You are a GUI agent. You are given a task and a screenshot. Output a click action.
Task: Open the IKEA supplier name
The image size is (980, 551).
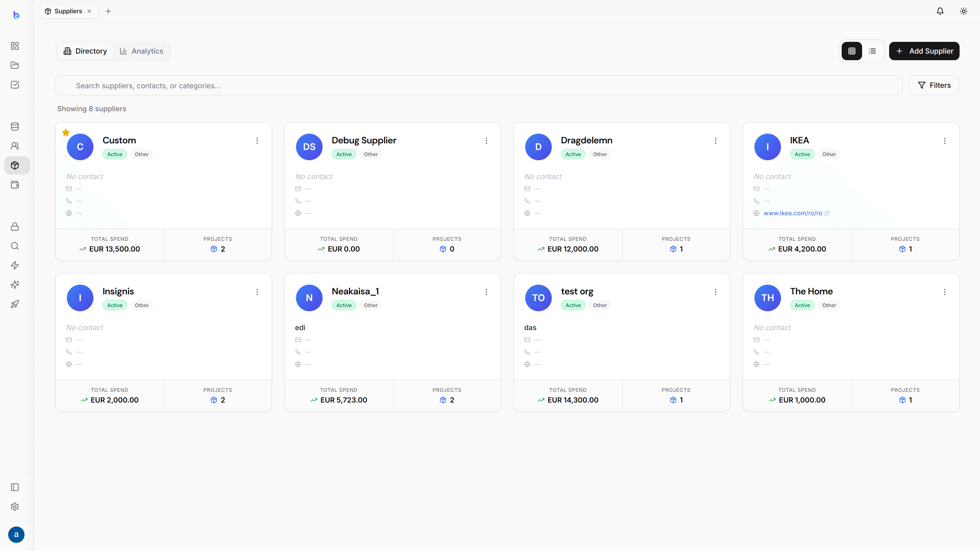pyautogui.click(x=799, y=140)
